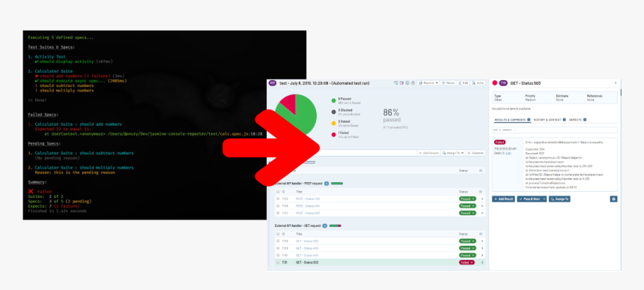Check the box for POST - Status 404
644x290 pixels.
(278, 206)
